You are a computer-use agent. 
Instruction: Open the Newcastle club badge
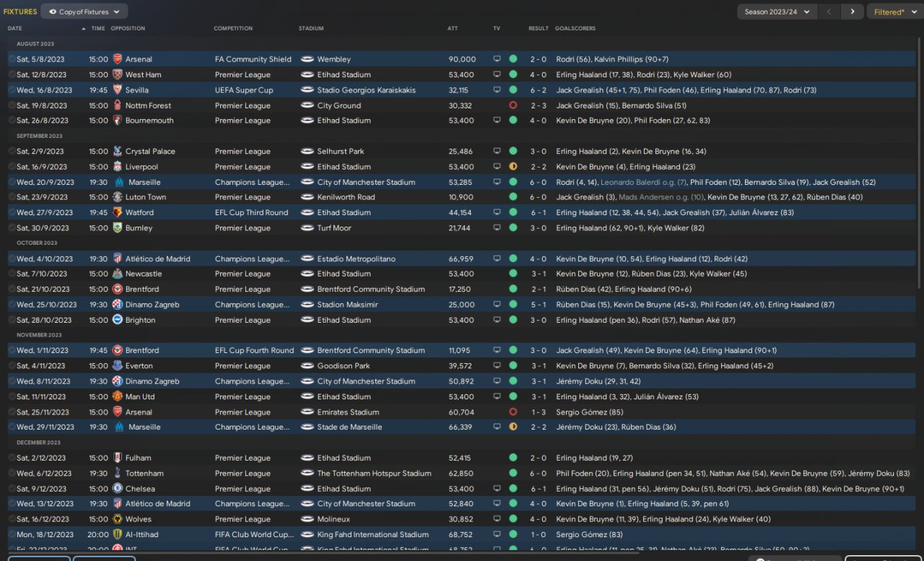118,274
